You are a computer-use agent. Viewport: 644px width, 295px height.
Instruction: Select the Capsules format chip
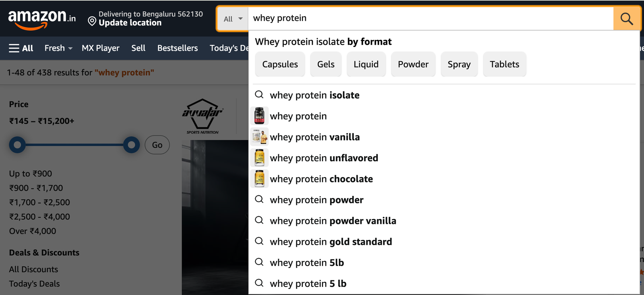280,64
